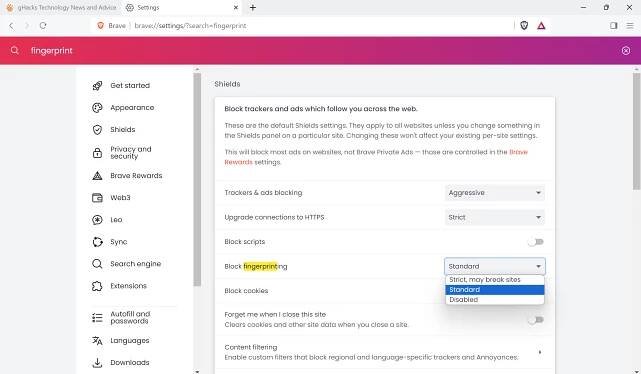
Task: Go forward to the next page
Action: [x=27, y=26]
